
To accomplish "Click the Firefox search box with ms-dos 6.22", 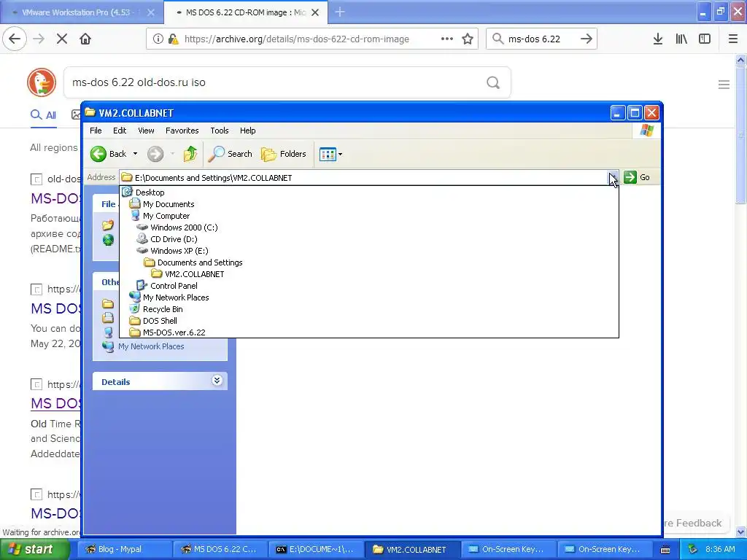I will 541,39.
